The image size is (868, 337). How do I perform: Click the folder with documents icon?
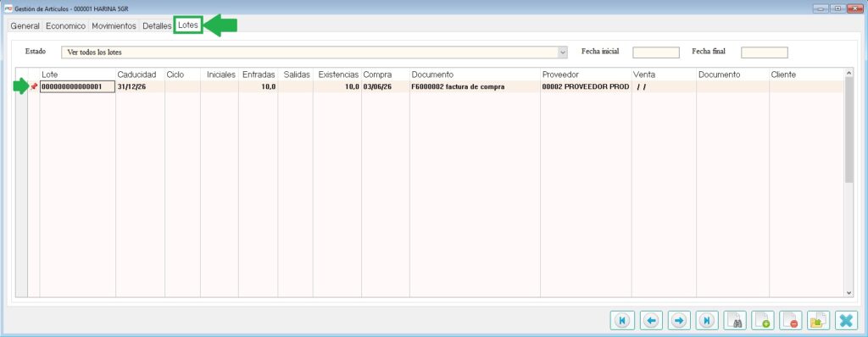coord(819,320)
